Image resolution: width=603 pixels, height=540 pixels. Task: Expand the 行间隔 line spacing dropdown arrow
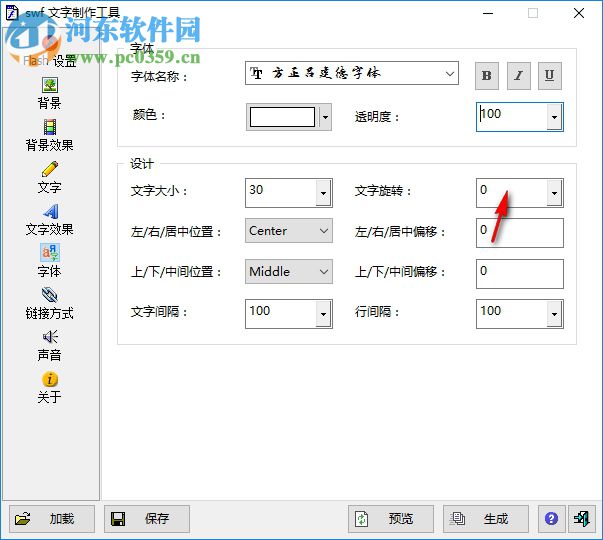click(554, 314)
